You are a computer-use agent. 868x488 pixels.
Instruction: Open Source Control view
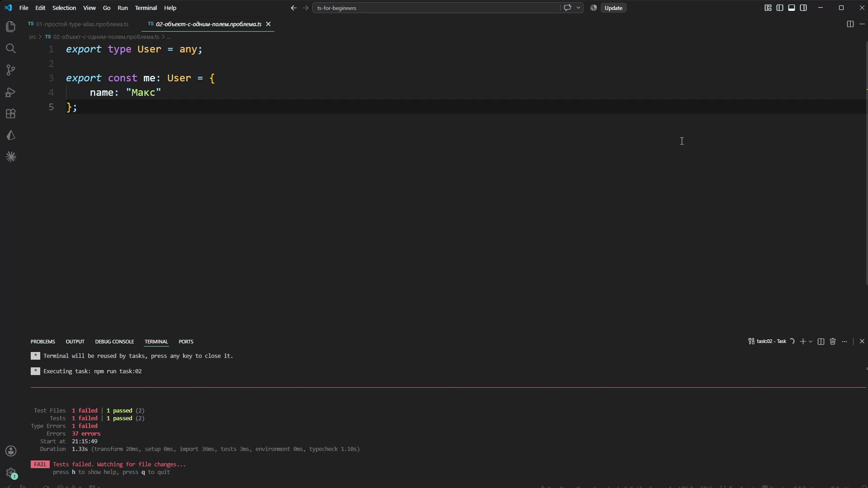11,70
